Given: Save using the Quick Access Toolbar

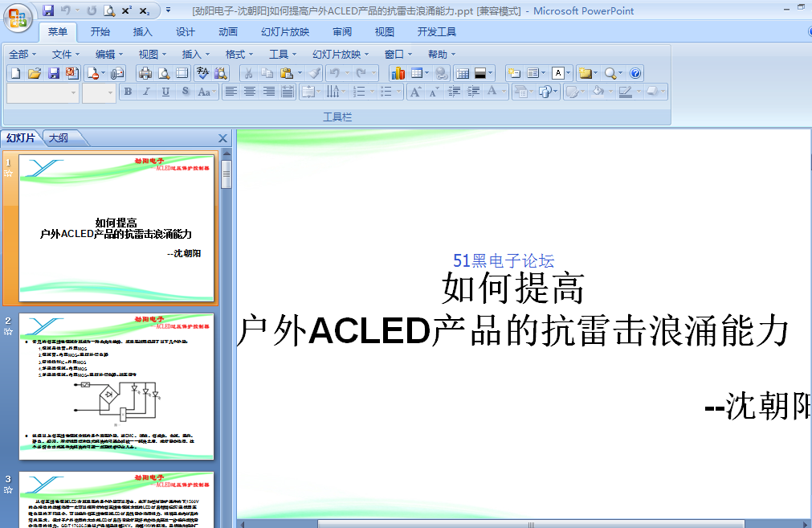Looking at the screenshot, I should (48, 10).
